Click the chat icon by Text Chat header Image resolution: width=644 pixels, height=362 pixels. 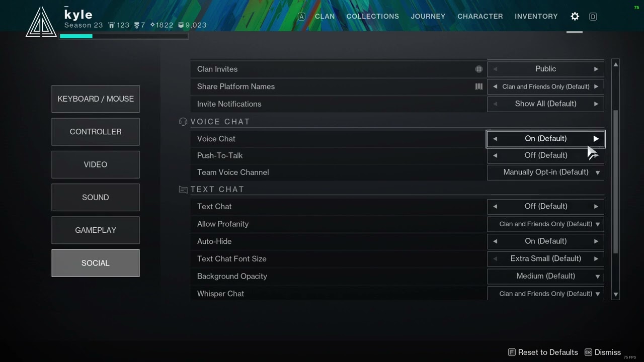[183, 190]
